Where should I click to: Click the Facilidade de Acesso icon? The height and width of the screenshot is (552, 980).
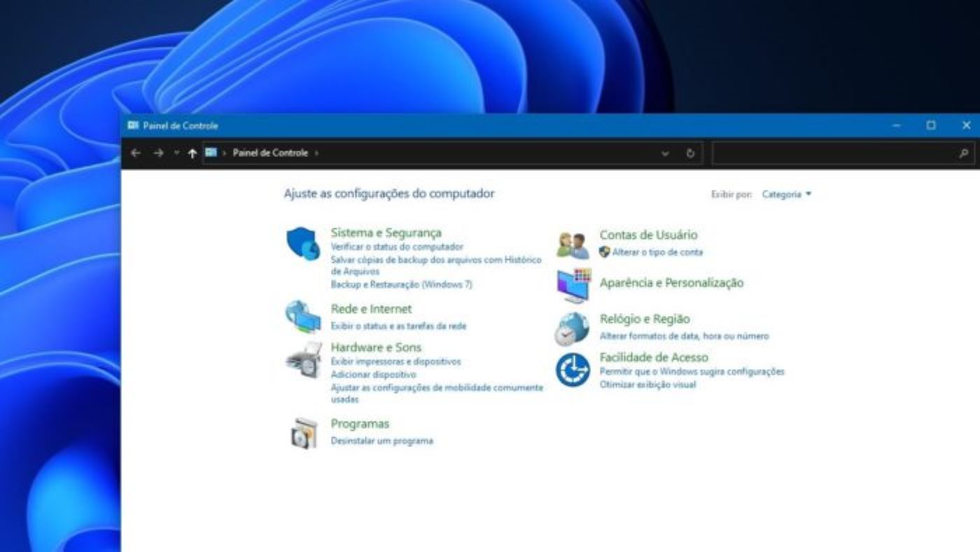pos(573,371)
